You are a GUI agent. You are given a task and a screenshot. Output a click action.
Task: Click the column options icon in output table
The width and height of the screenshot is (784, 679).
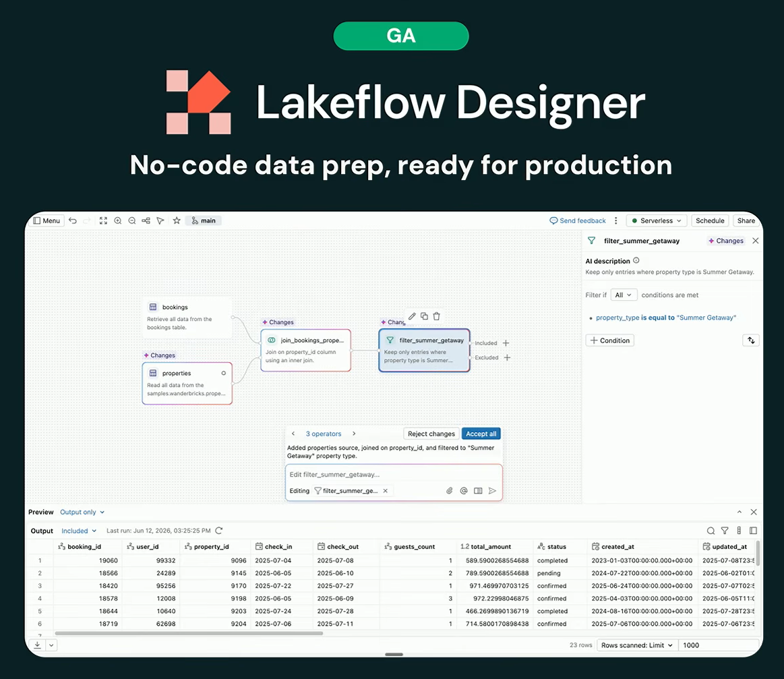pyautogui.click(x=739, y=531)
